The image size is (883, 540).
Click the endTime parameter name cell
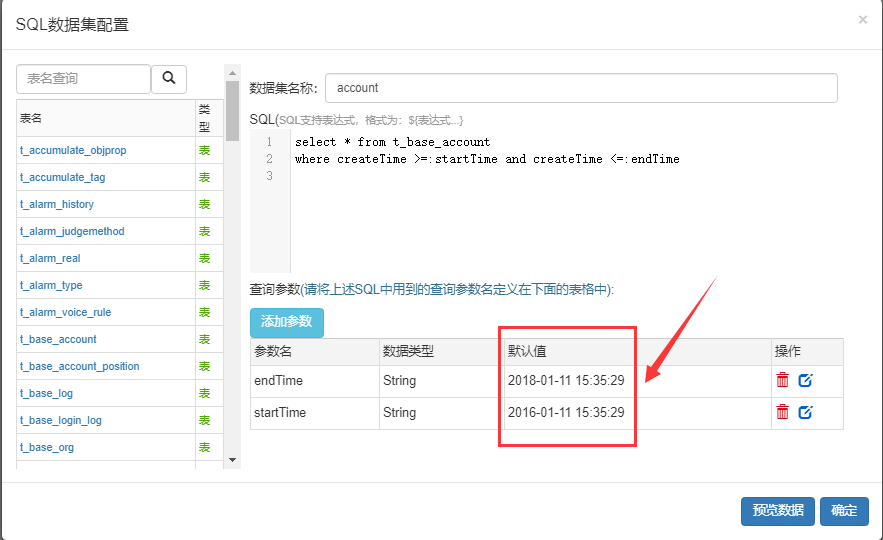(315, 381)
